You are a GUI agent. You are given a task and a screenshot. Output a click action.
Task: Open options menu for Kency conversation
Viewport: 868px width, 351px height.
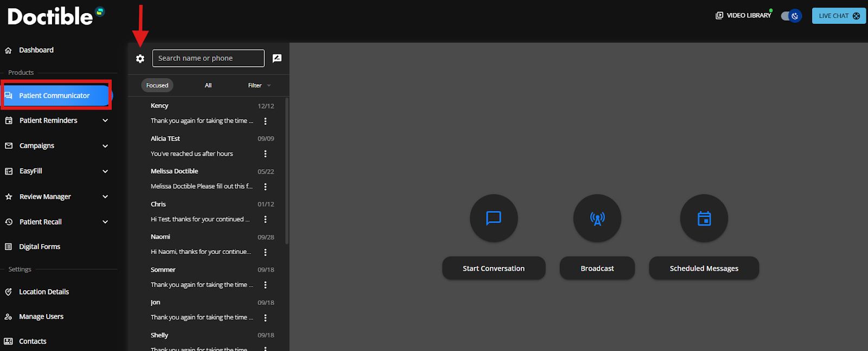[x=265, y=121]
